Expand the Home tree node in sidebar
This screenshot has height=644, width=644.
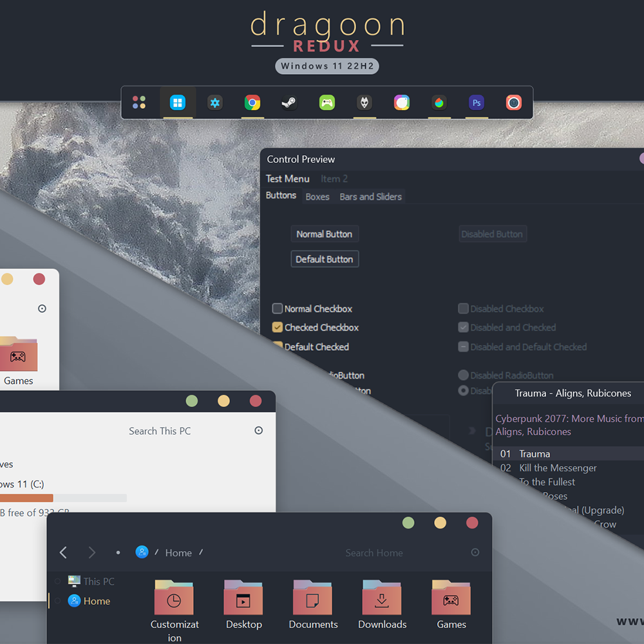(x=57, y=601)
